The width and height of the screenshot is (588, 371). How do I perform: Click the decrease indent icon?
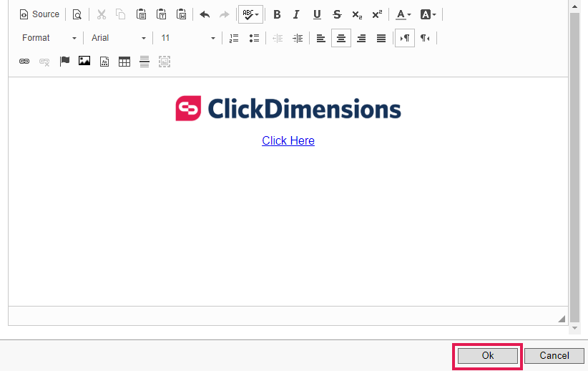278,38
